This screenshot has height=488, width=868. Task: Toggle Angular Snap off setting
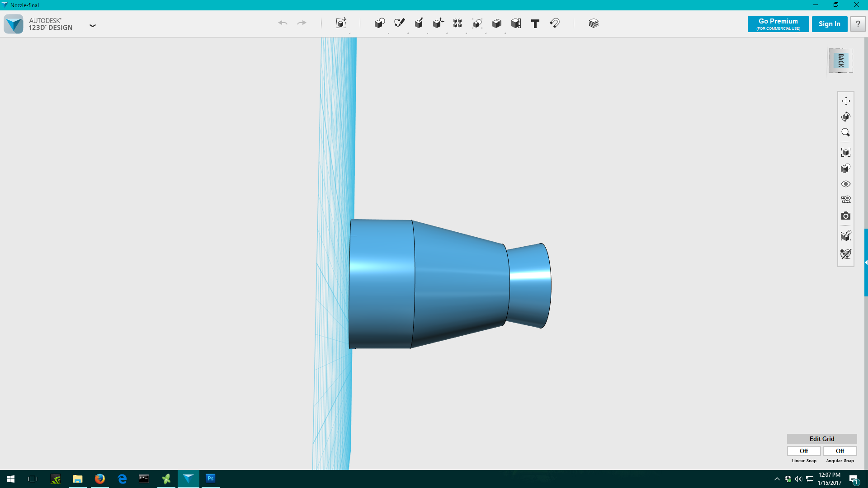(x=840, y=451)
